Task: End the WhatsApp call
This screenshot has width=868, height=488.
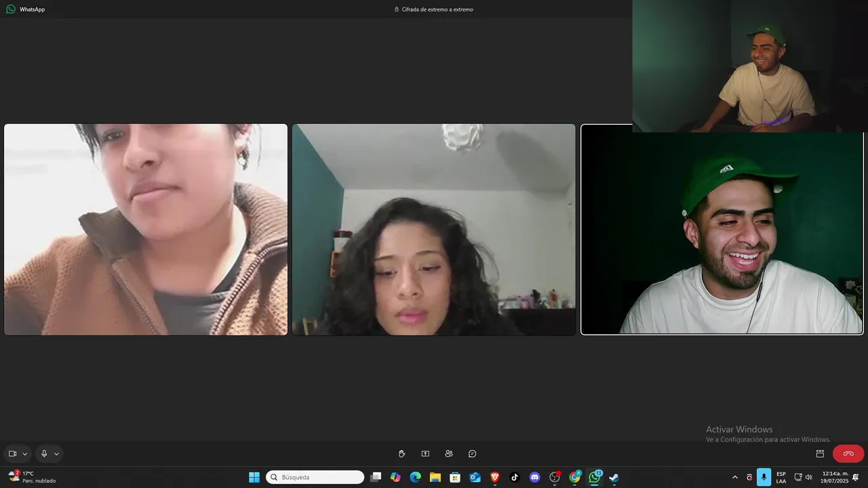Action: point(848,453)
